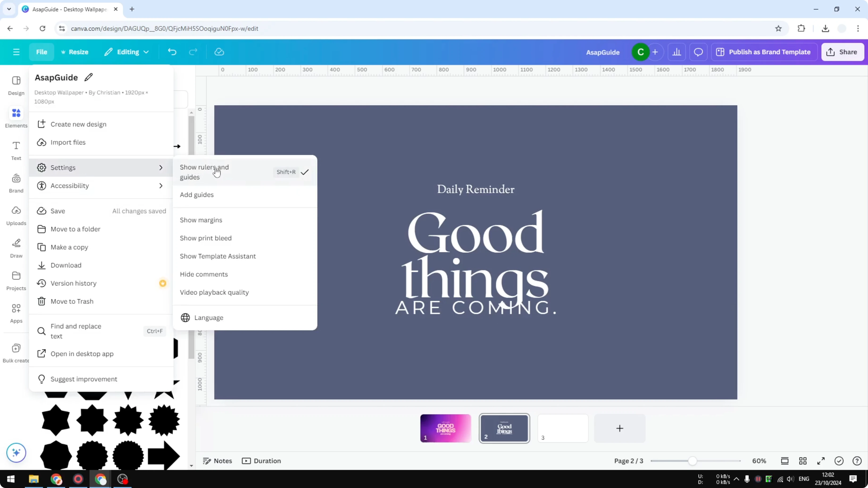Open the Resize dropdown

pos(75,52)
